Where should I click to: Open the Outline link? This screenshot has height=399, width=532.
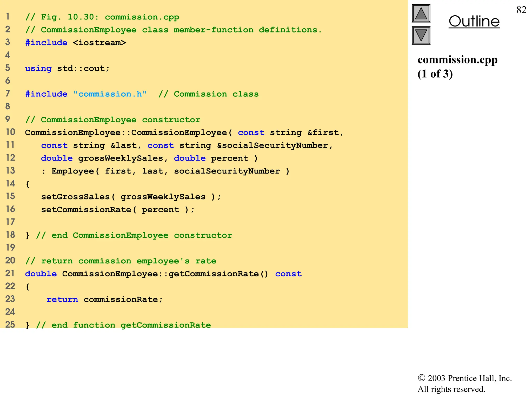tap(474, 21)
